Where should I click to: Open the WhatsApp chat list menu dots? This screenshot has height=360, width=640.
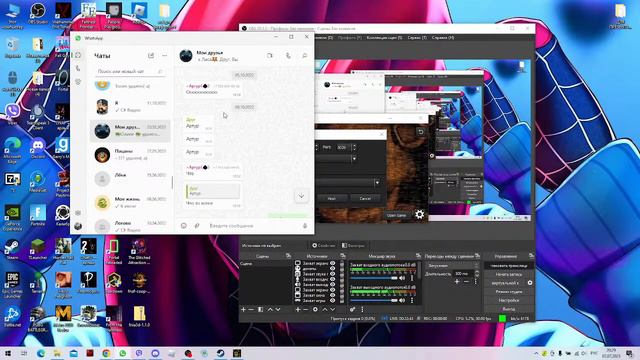tap(164, 56)
